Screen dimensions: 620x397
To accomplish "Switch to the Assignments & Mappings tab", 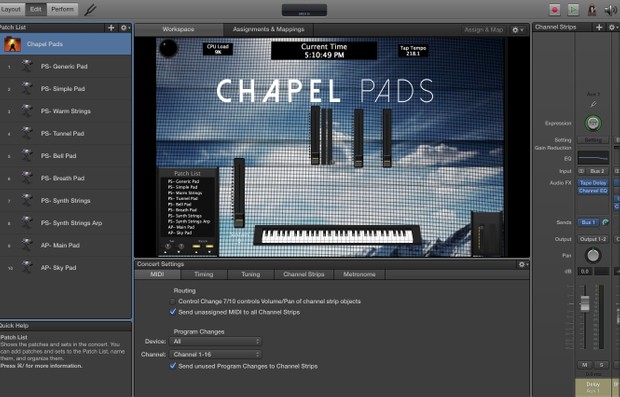I will pos(268,29).
